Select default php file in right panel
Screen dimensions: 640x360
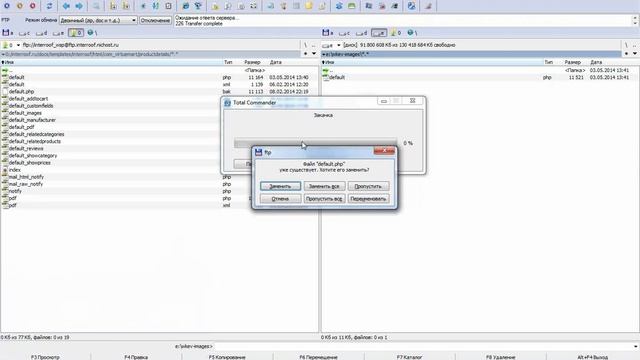337,77
